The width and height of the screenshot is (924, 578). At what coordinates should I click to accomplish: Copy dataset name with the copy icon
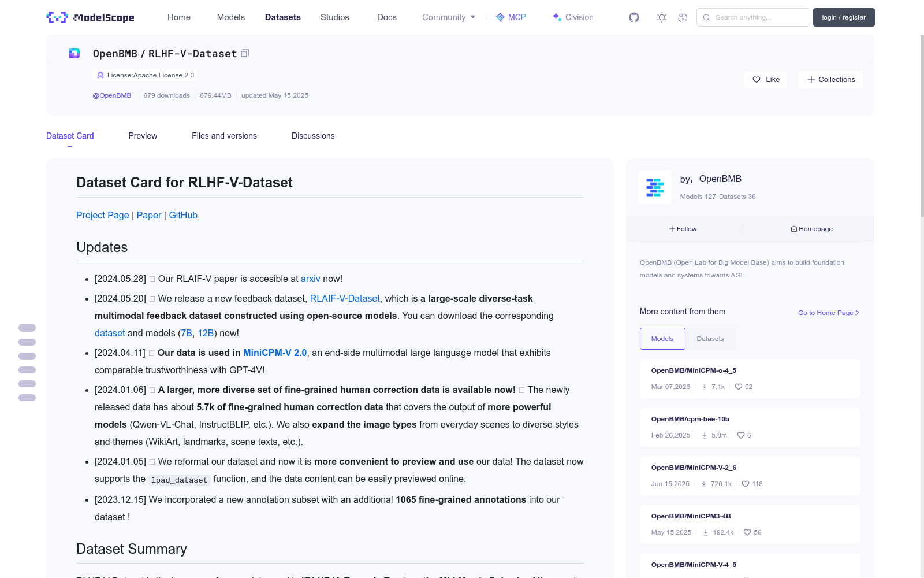(x=245, y=53)
